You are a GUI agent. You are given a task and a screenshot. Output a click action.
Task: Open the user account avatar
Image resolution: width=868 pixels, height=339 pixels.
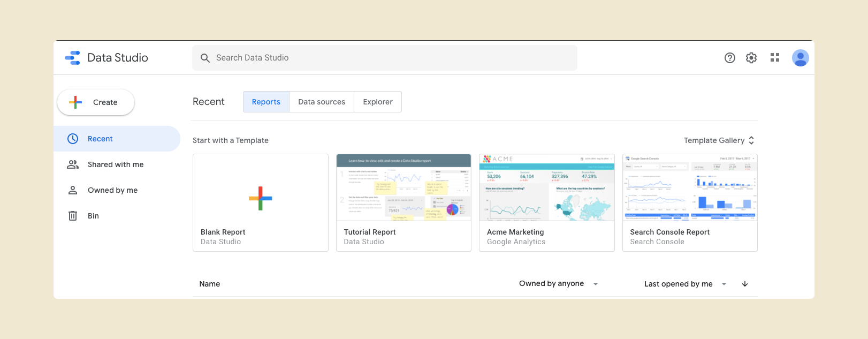click(801, 58)
